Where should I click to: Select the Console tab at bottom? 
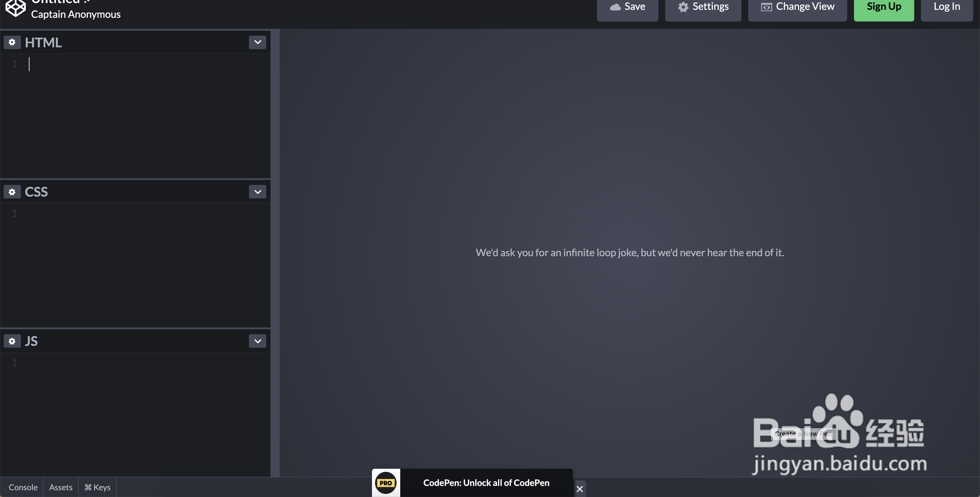pyautogui.click(x=23, y=487)
